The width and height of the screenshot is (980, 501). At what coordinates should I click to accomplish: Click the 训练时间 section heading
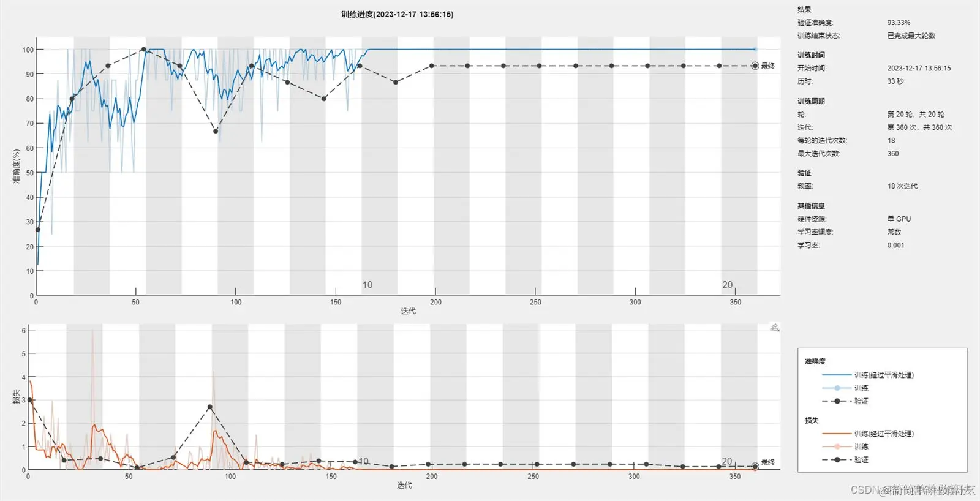pyautogui.click(x=811, y=55)
